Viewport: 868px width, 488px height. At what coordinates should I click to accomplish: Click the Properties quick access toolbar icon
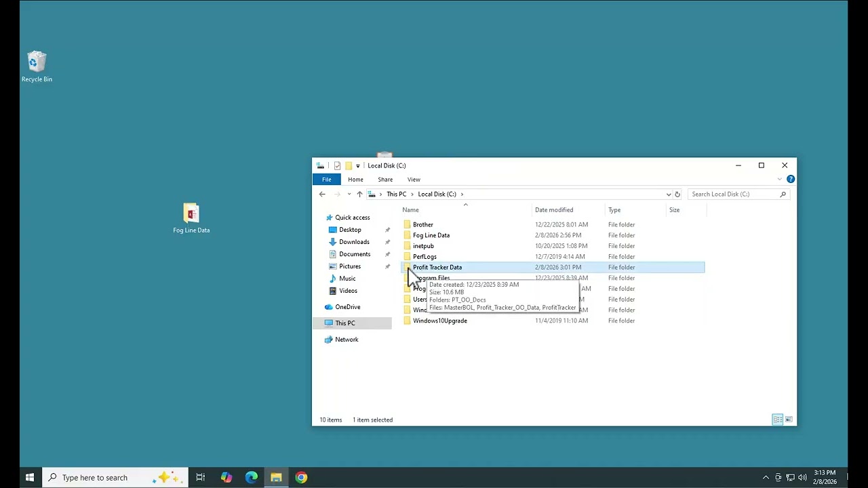point(337,165)
